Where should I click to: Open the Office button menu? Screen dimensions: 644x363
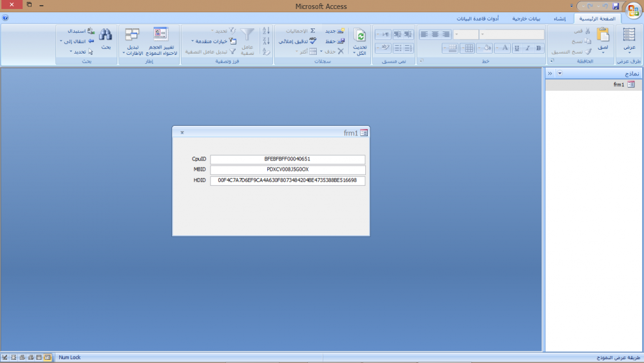point(633,10)
